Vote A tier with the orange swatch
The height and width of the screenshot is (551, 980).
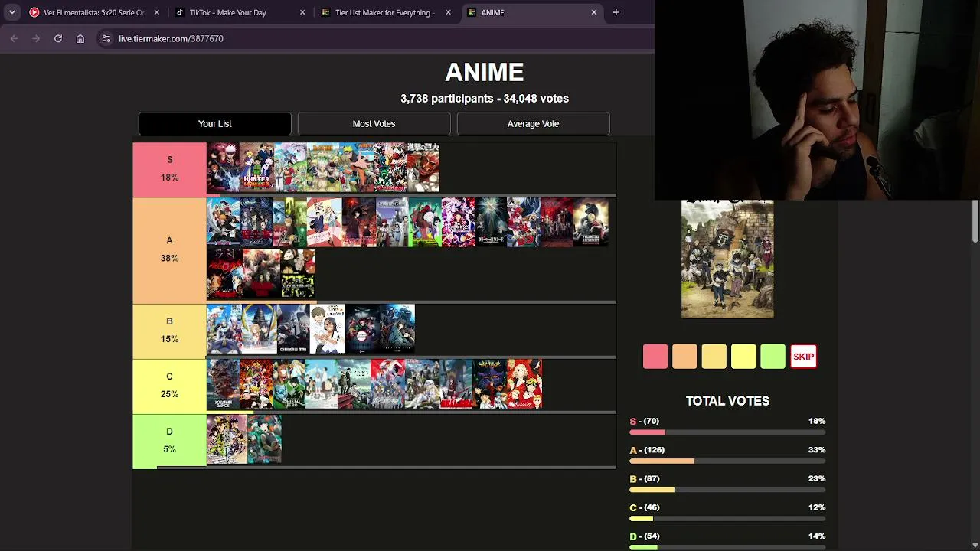point(684,357)
